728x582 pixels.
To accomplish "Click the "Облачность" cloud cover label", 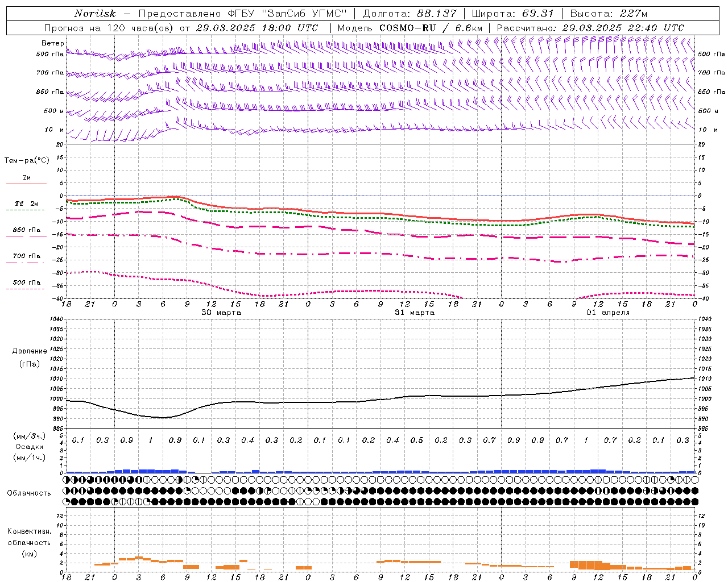I will (29, 493).
